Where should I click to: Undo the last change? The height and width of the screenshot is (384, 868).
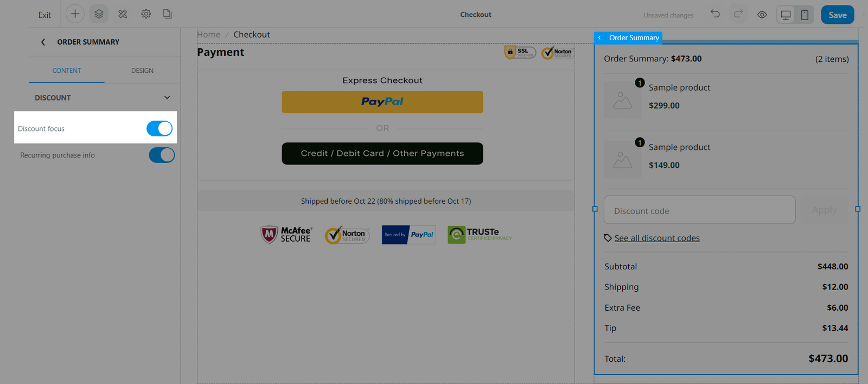(x=716, y=14)
